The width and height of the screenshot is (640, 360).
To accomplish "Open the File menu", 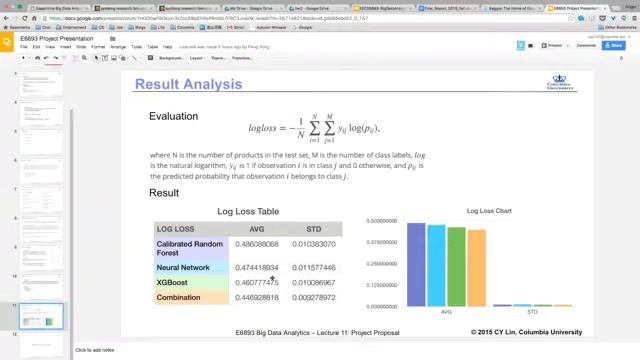I will [24, 47].
